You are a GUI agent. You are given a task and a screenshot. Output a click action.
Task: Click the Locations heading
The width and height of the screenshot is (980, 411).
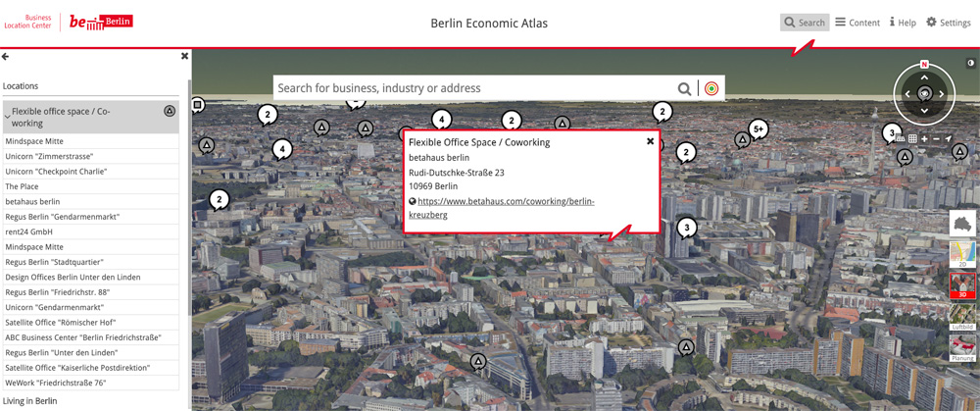click(x=21, y=86)
